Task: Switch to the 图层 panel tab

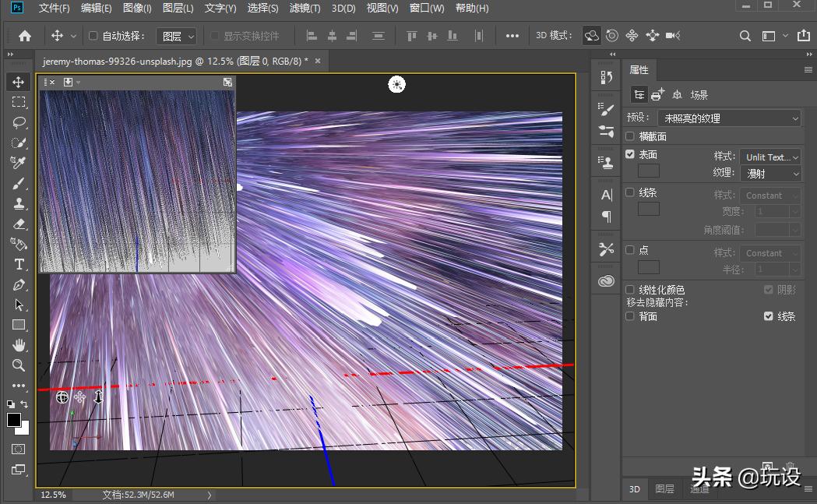Action: tap(664, 489)
